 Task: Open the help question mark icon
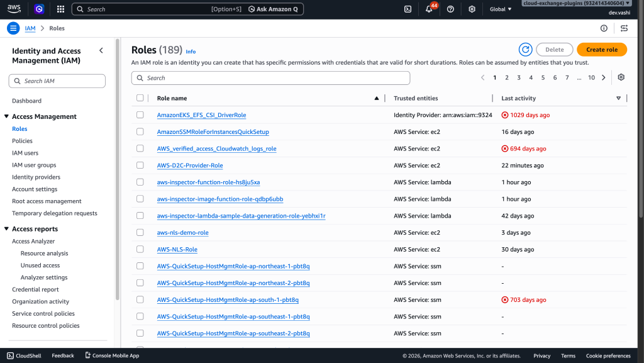point(450,9)
